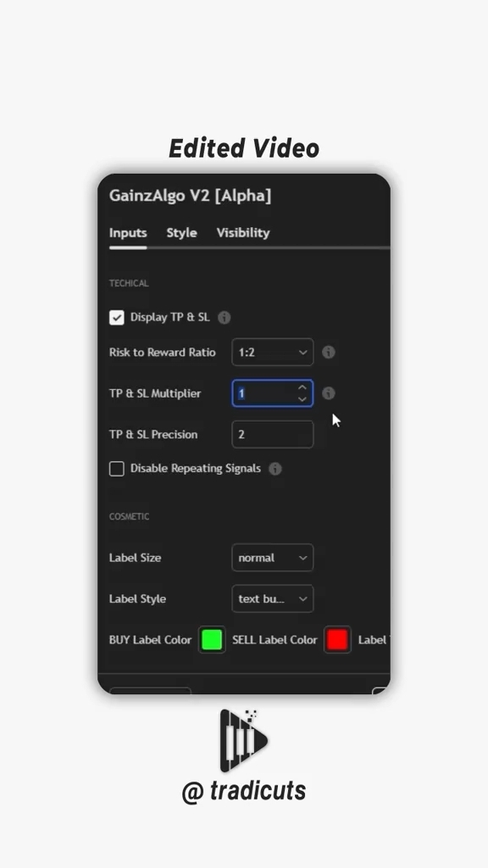Viewport: 488px width, 868px height.
Task: Open the Inputs tab
Action: (128, 233)
